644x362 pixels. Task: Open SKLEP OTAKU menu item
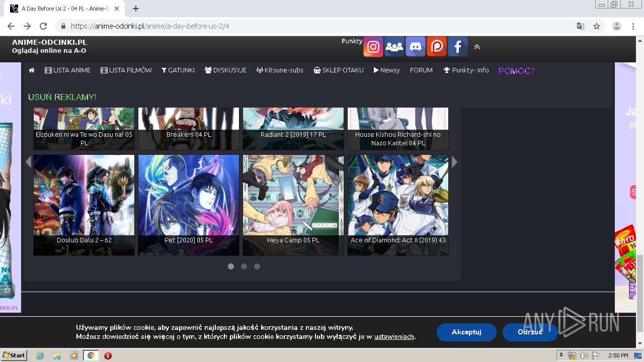pyautogui.click(x=338, y=70)
